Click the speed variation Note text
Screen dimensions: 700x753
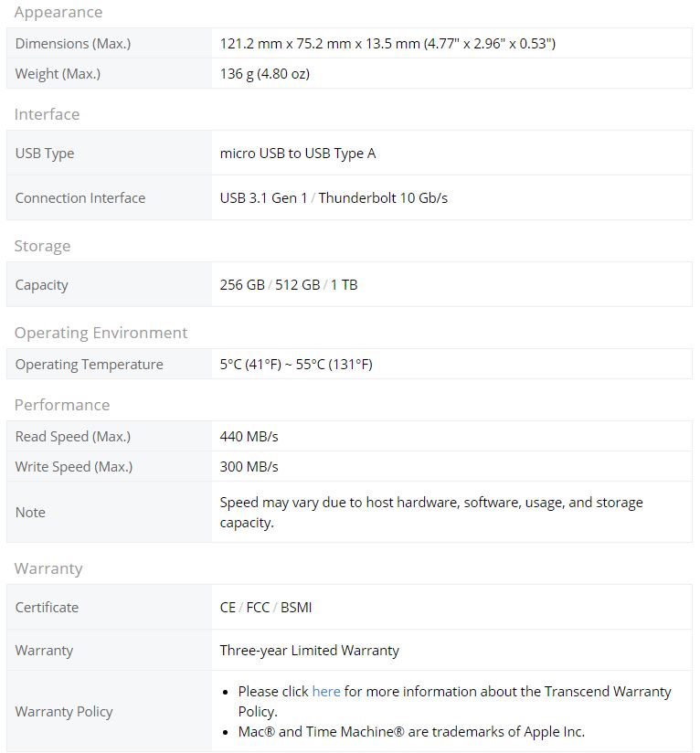[x=431, y=512]
